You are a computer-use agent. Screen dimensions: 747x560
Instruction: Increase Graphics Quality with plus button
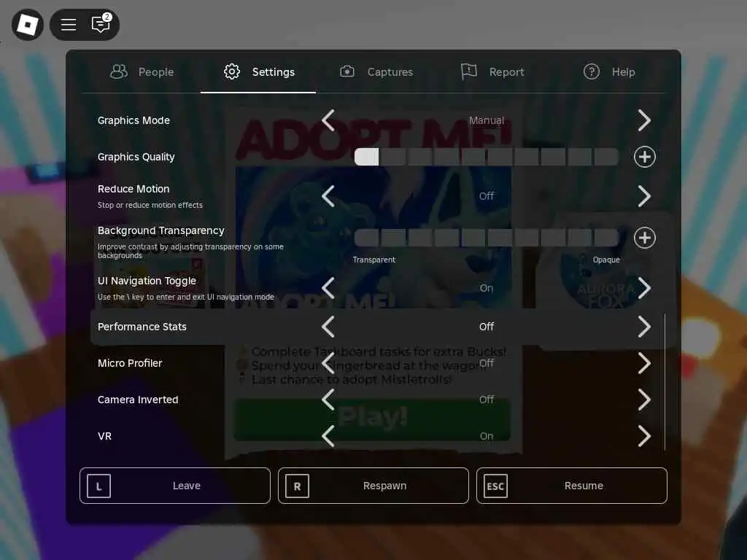(x=645, y=157)
